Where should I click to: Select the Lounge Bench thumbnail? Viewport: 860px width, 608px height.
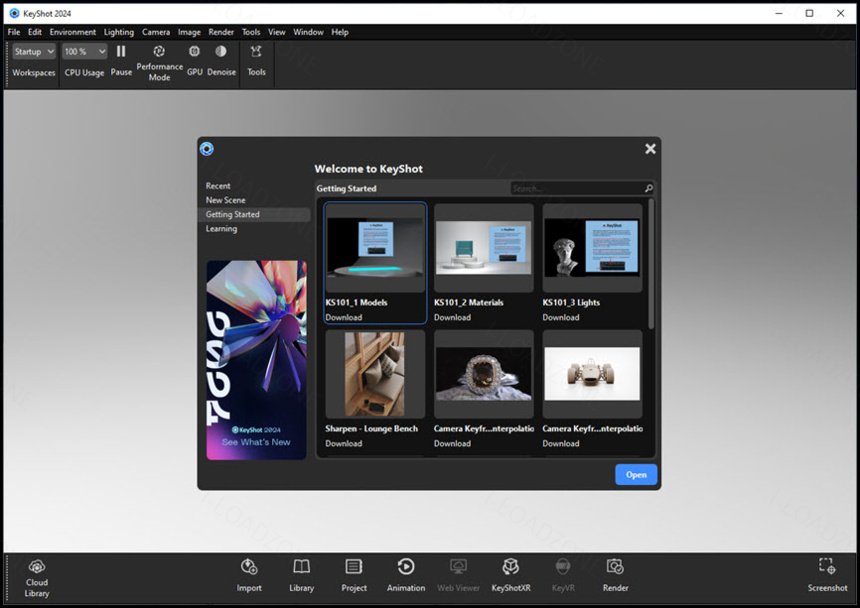(375, 374)
